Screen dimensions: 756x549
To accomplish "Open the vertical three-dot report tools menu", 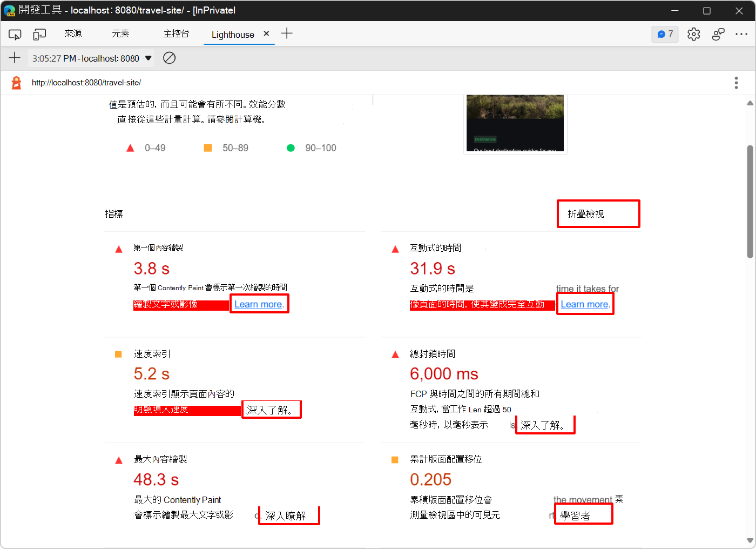I will click(x=736, y=82).
